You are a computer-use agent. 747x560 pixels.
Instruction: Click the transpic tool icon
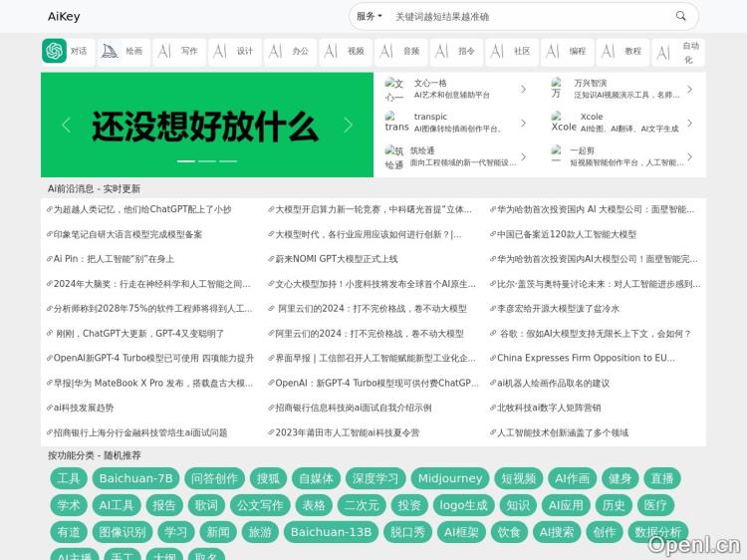coord(396,123)
